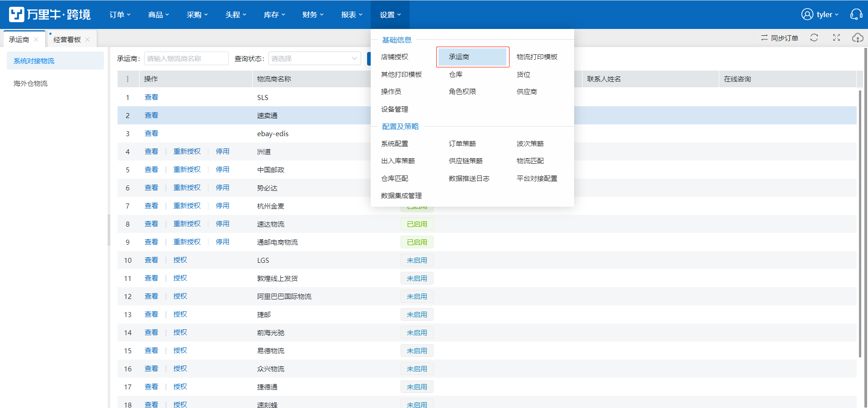Expand the 财务 menu
The image size is (868, 408).
(x=313, y=14)
